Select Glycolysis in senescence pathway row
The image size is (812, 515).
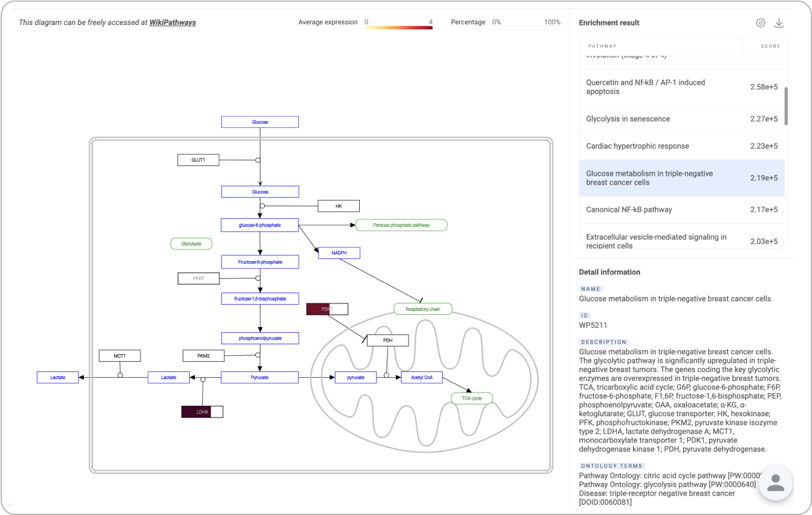click(681, 119)
